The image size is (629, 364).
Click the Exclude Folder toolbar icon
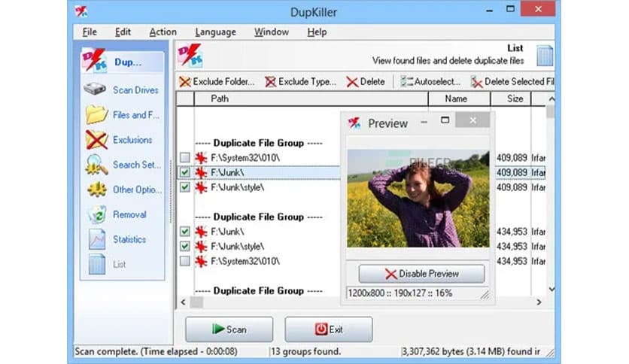pyautogui.click(x=185, y=81)
